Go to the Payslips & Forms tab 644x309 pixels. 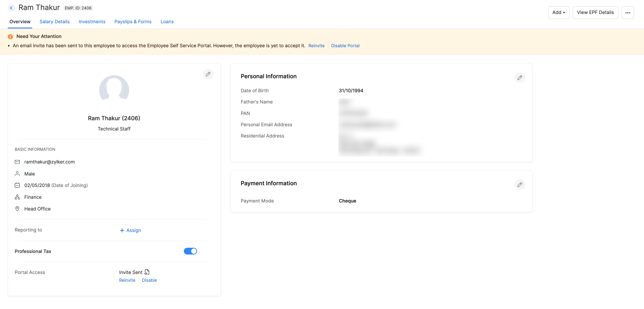click(133, 21)
